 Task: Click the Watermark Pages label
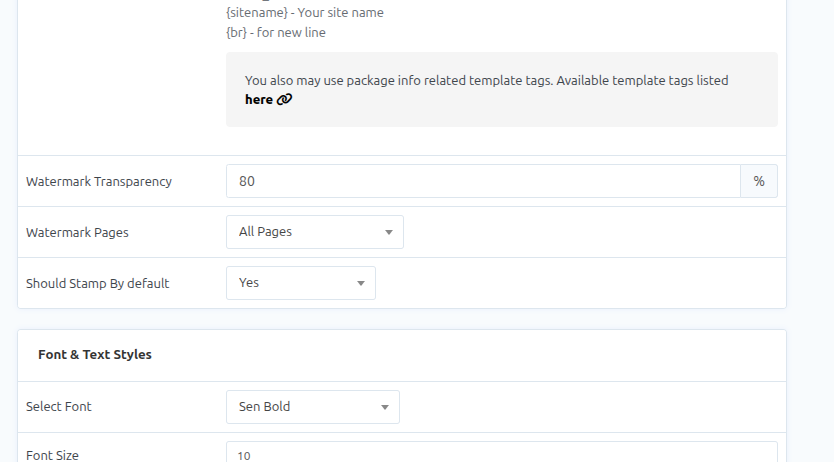click(x=77, y=233)
